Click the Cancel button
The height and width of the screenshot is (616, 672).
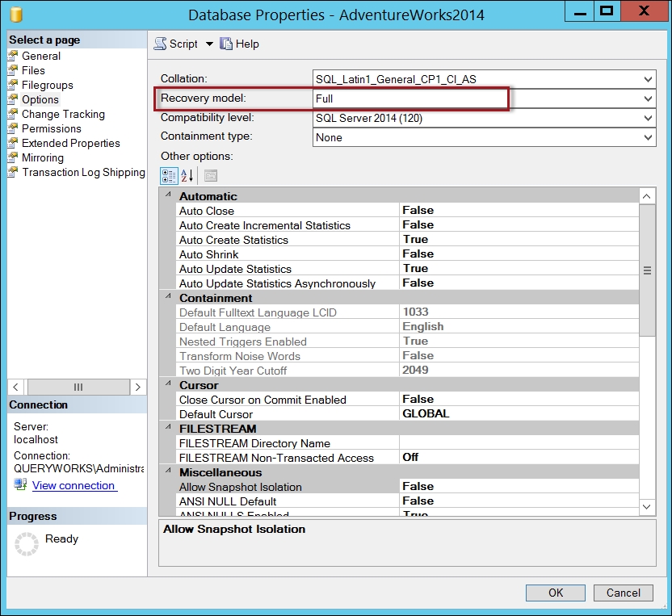624,593
